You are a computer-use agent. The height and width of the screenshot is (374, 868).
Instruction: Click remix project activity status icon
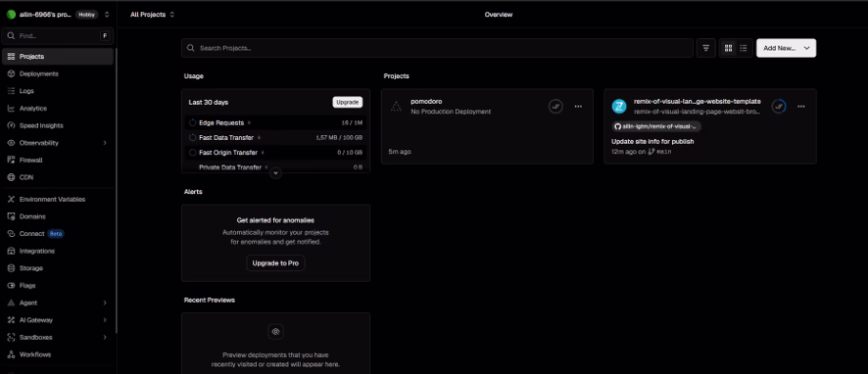[779, 106]
